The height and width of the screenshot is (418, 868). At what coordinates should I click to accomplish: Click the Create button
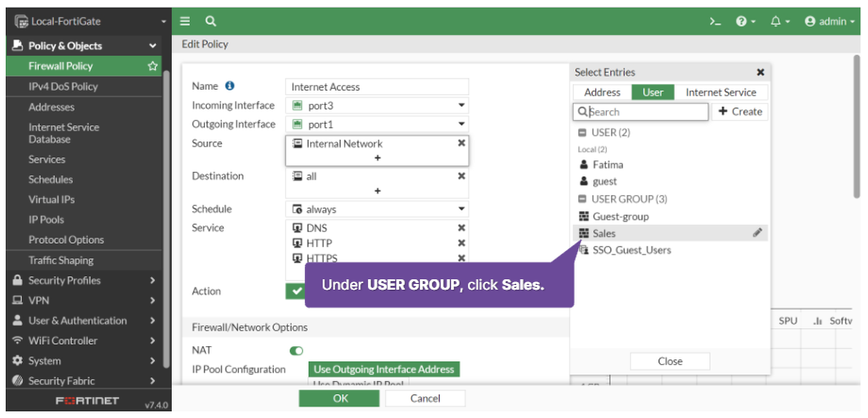coord(740,112)
